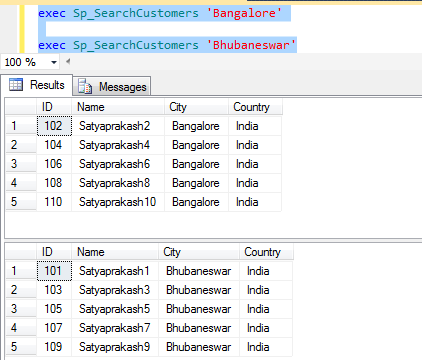Select the Name column header in first grid
The width and height of the screenshot is (422, 360).
click(x=118, y=107)
